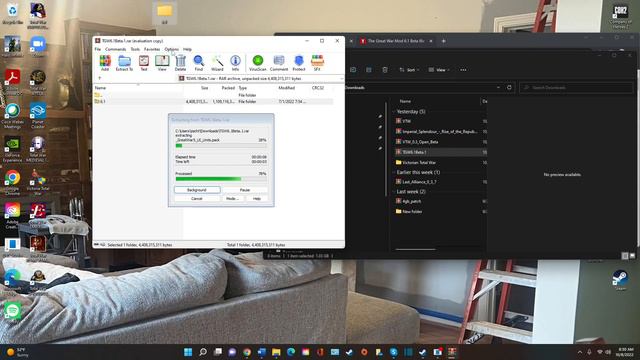Click the VirusScan green icon
Viewport: 640px width, 360px height.
click(x=258, y=63)
